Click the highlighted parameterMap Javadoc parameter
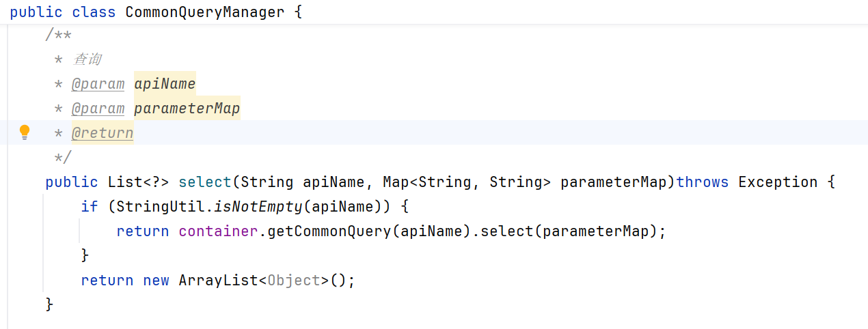 [187, 109]
